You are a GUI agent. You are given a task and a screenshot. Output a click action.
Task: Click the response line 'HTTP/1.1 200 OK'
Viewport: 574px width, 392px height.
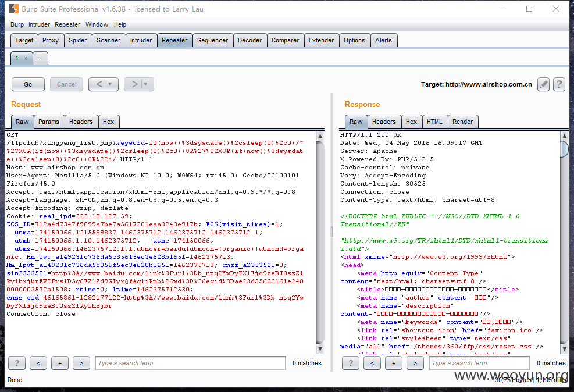click(371, 135)
